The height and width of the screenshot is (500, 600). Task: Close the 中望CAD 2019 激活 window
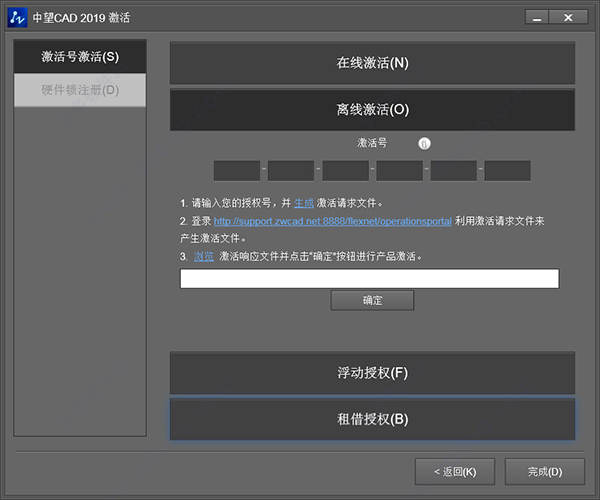pyautogui.click(x=569, y=18)
